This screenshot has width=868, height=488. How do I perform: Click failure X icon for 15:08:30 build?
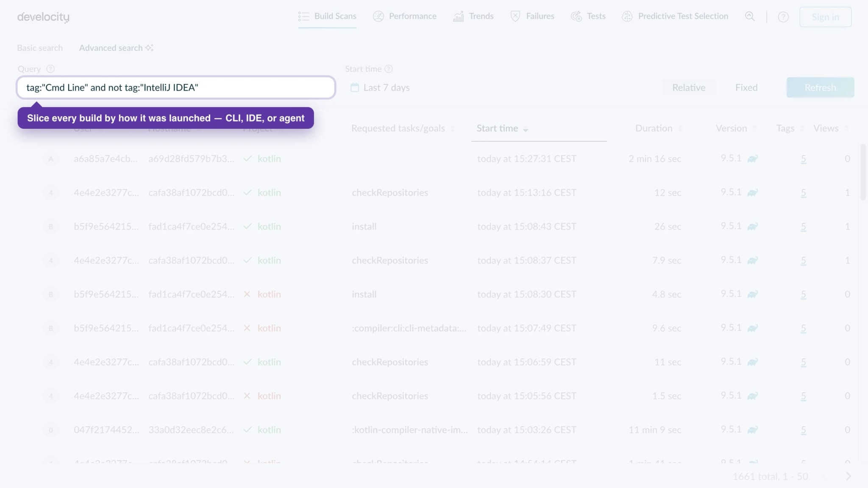(247, 294)
